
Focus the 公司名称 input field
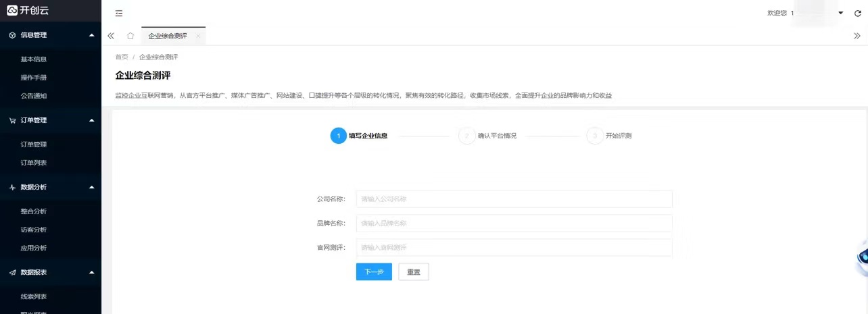(514, 199)
